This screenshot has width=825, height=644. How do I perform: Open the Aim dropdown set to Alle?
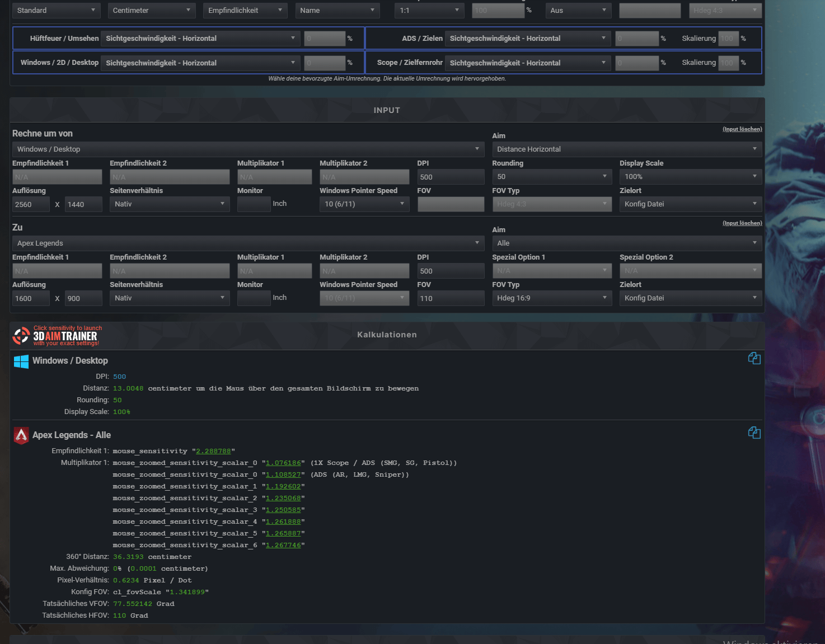click(627, 243)
